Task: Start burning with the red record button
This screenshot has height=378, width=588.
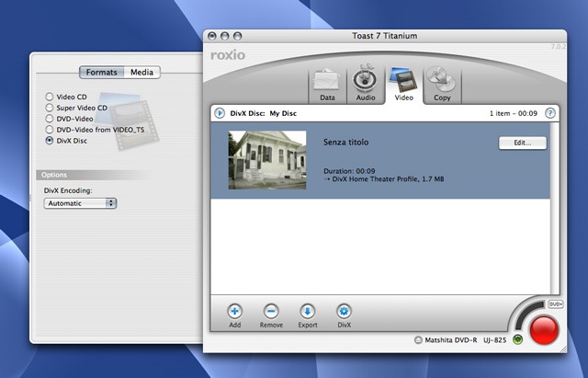Action: pos(544,330)
